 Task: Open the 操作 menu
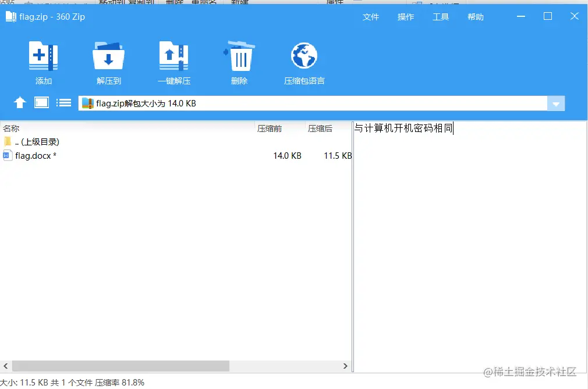click(x=405, y=17)
